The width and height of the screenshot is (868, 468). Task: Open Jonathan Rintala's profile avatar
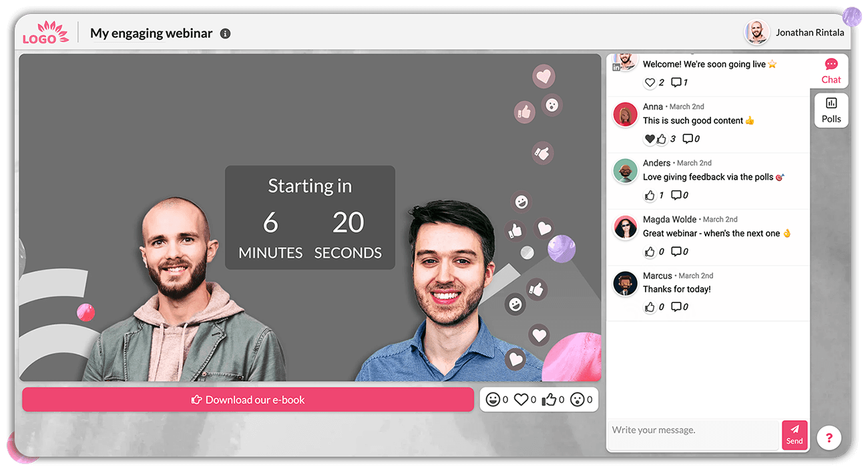(756, 32)
